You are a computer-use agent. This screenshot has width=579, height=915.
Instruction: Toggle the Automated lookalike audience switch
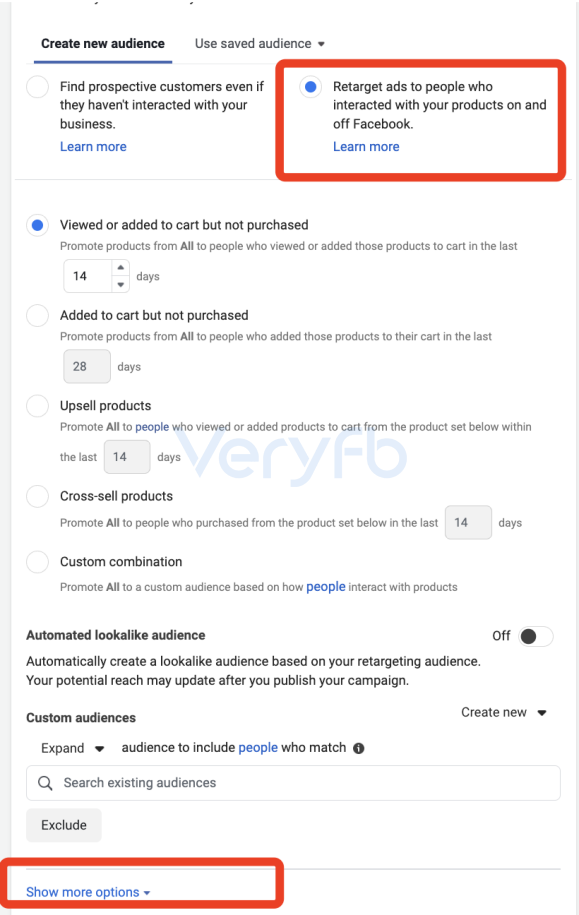[x=536, y=636]
